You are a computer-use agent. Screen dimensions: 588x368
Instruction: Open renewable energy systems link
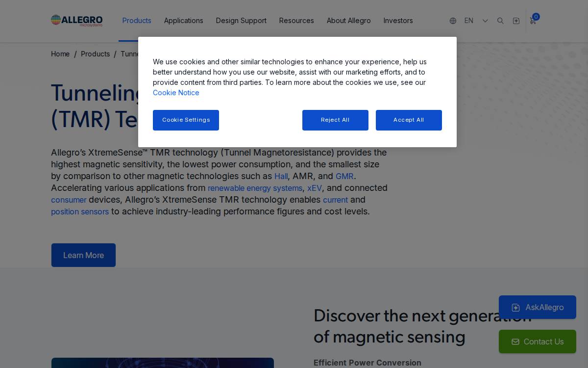(255, 188)
